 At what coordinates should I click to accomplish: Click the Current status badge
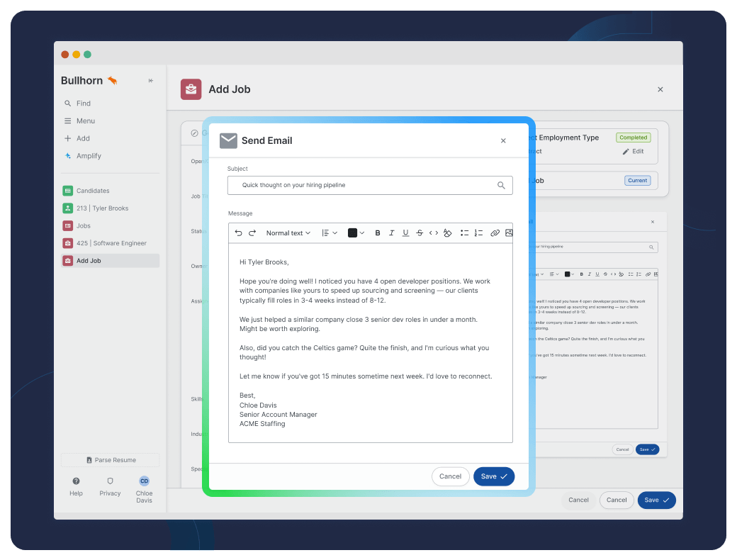coord(637,181)
